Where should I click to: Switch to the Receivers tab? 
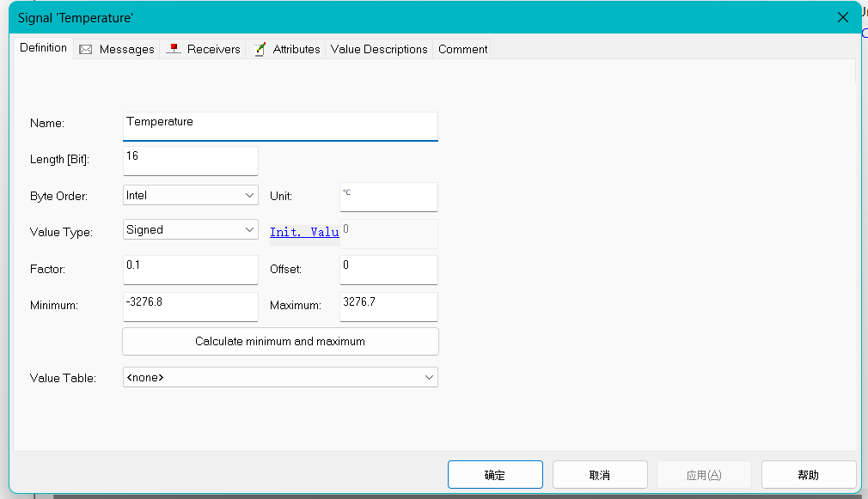point(211,49)
